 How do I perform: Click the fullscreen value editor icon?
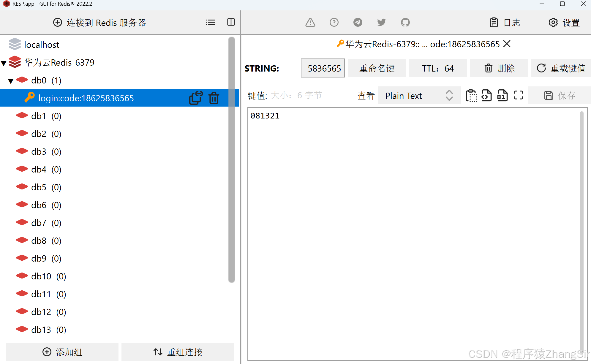pyautogui.click(x=518, y=95)
